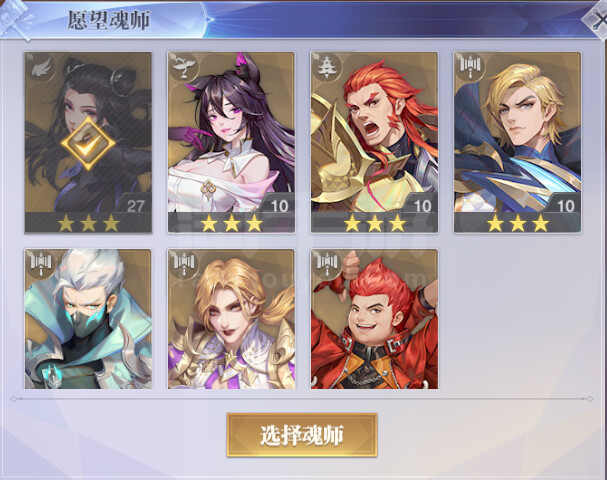Screen dimensions: 607x480
Task: Close the 愿望魂师 dialog
Action: pyautogui.click(x=596, y=19)
